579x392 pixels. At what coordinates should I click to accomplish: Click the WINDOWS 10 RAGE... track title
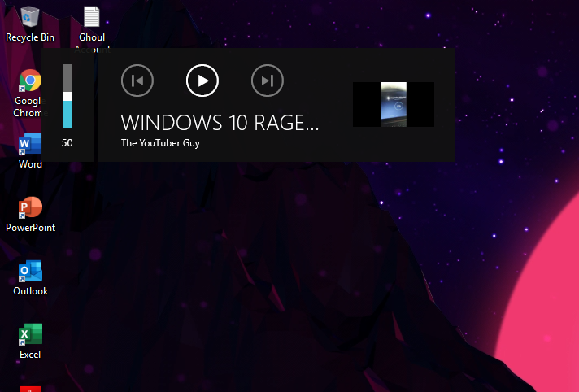(220, 123)
